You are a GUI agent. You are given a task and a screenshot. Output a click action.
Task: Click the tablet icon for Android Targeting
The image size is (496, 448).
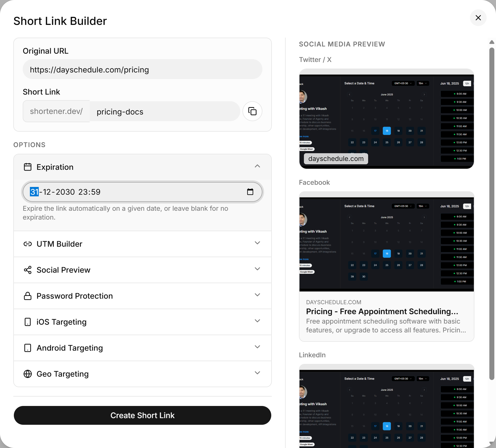[x=28, y=348]
